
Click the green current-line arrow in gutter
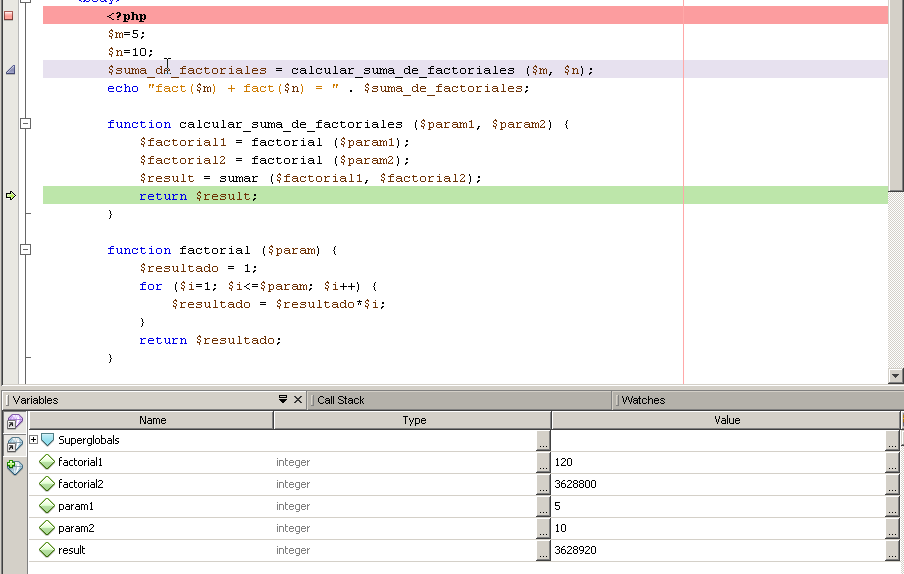(x=11, y=196)
